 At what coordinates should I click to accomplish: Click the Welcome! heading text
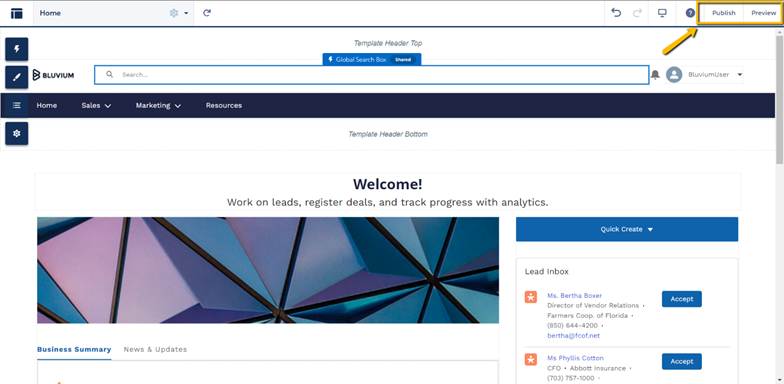coord(388,184)
